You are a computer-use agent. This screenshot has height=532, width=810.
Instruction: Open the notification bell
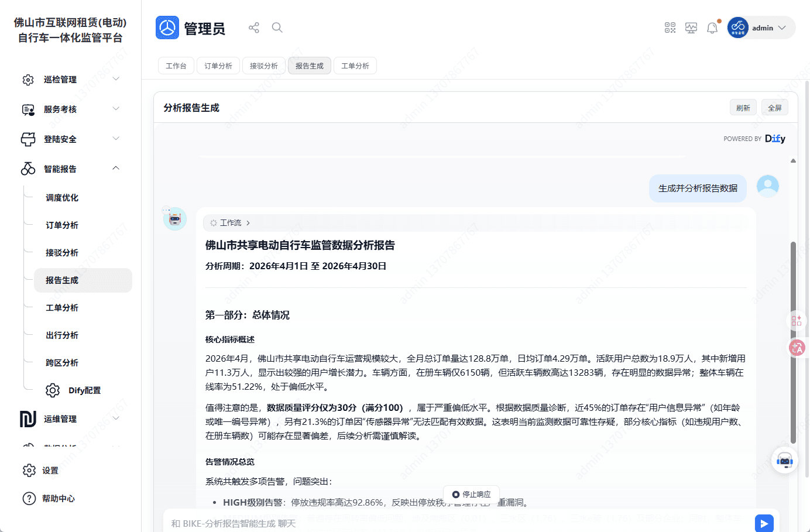tap(712, 28)
